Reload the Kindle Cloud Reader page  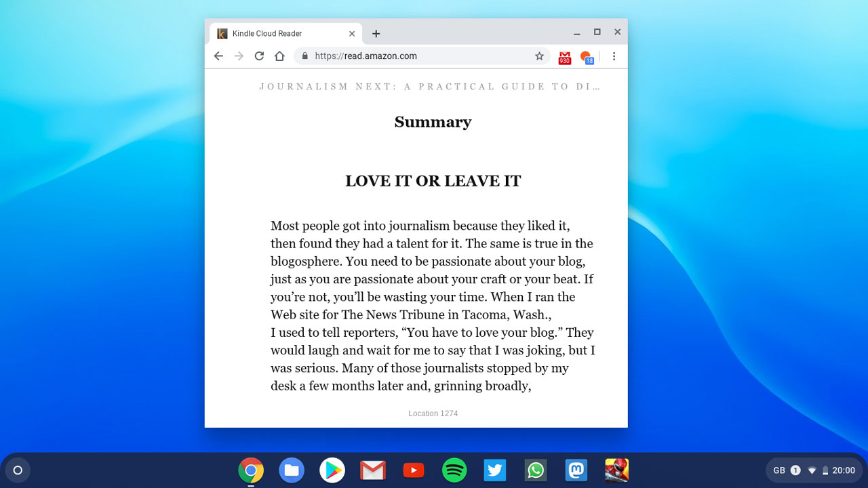coord(259,56)
